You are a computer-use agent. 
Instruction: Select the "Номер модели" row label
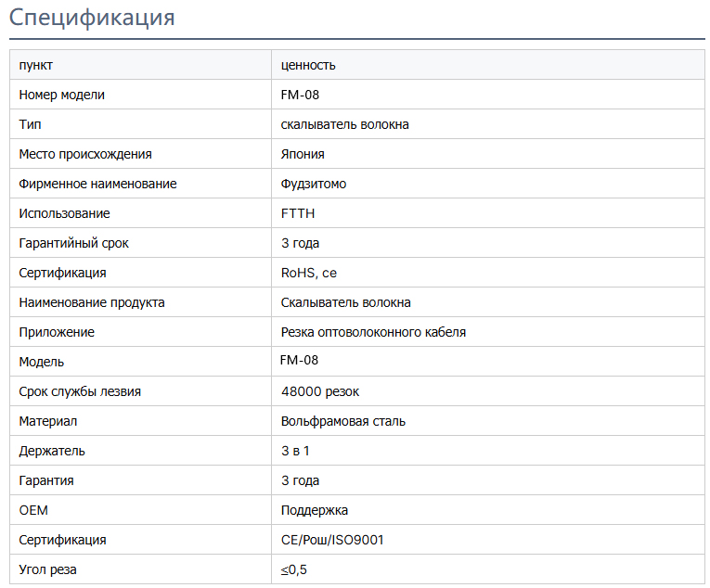coord(62,95)
